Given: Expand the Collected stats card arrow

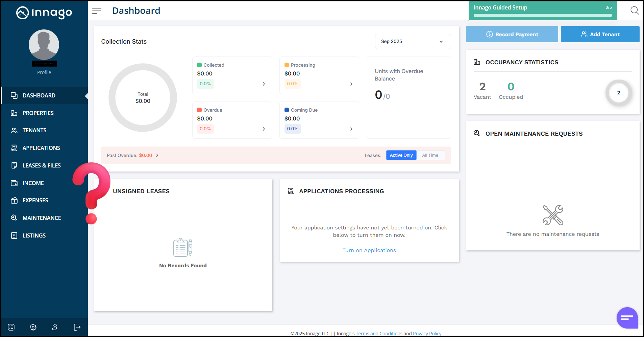Looking at the screenshot, I should (x=264, y=84).
